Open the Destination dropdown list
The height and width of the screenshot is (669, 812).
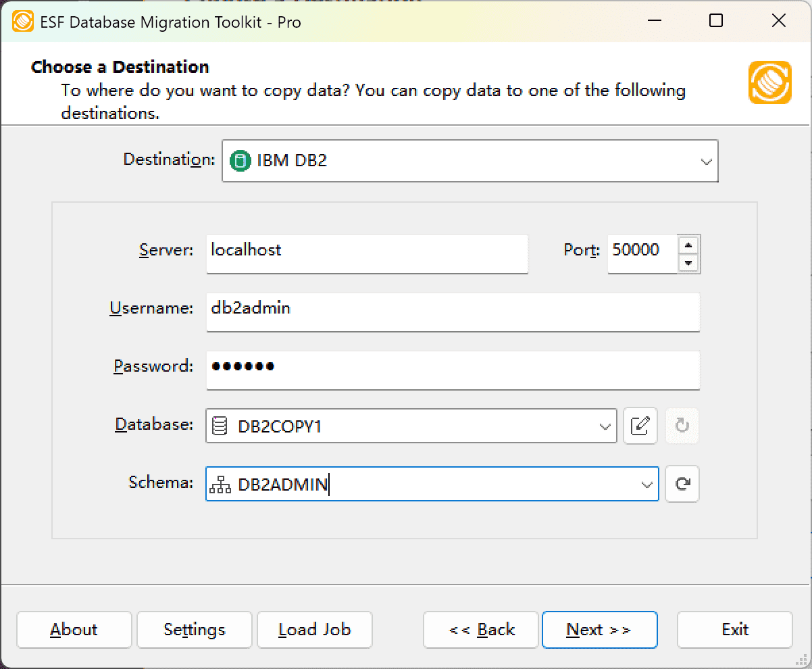coord(706,161)
